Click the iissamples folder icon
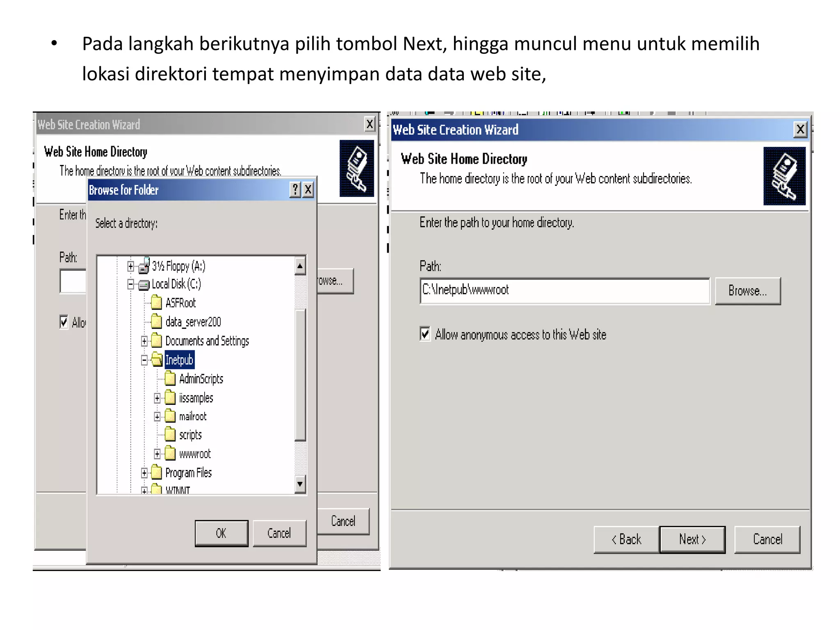Viewport: 840px width, 630px height. coord(170,397)
